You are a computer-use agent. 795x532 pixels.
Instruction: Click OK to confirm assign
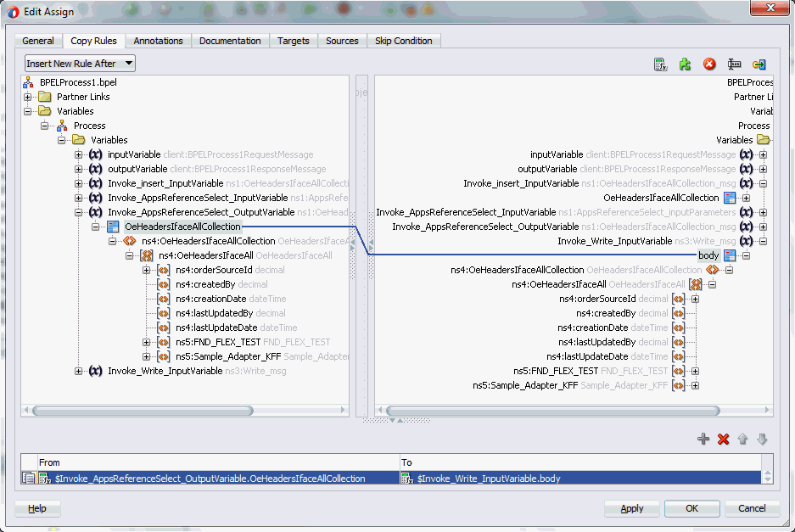coord(692,508)
